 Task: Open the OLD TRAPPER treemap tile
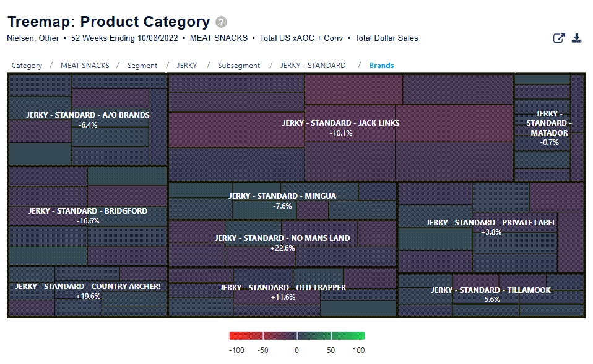click(x=282, y=292)
